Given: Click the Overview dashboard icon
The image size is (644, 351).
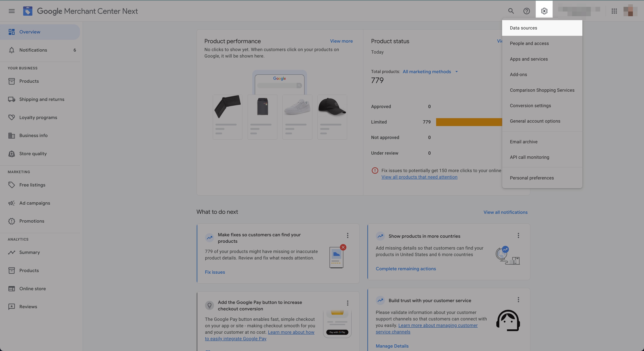Looking at the screenshot, I should click(x=11, y=32).
